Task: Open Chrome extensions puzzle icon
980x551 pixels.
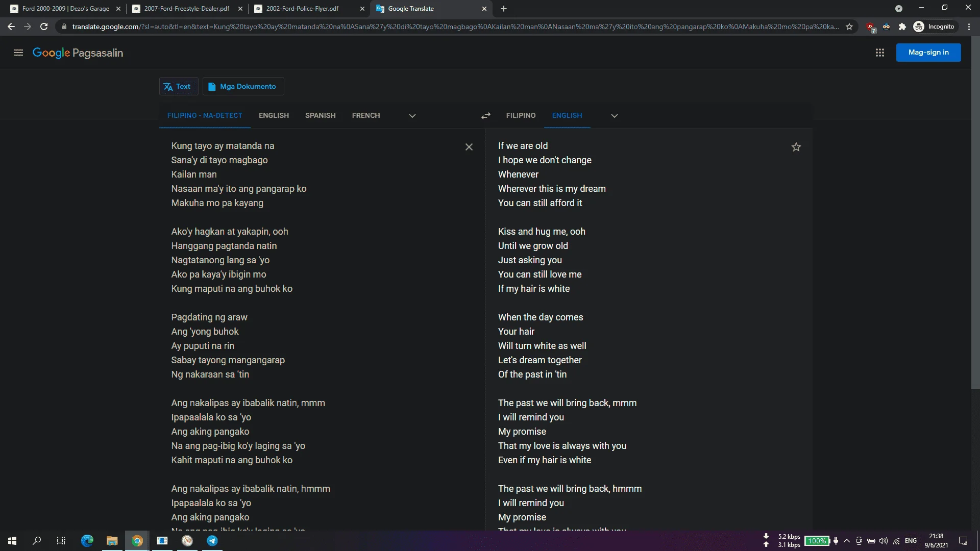Action: pos(902,27)
